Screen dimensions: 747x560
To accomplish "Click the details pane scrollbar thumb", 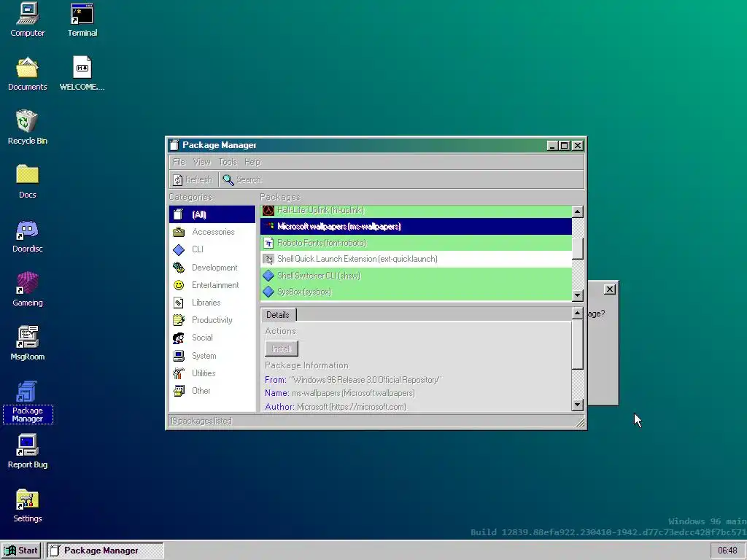I will [578, 344].
